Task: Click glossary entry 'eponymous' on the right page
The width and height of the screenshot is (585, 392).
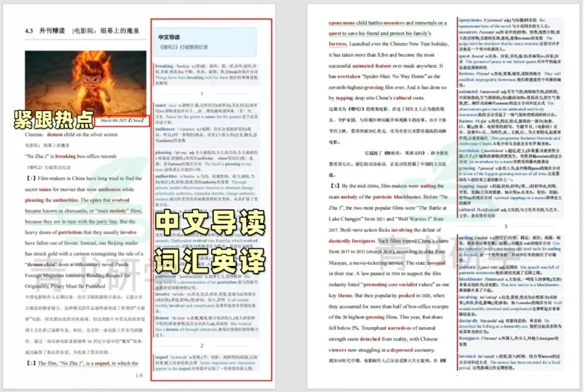Action: [x=470, y=20]
